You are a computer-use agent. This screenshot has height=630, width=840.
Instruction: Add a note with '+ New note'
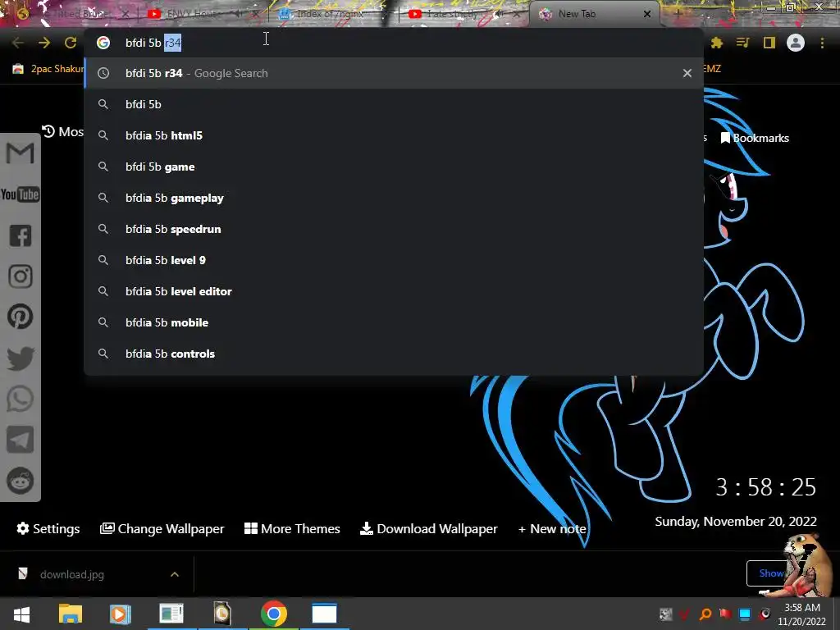[x=552, y=529]
